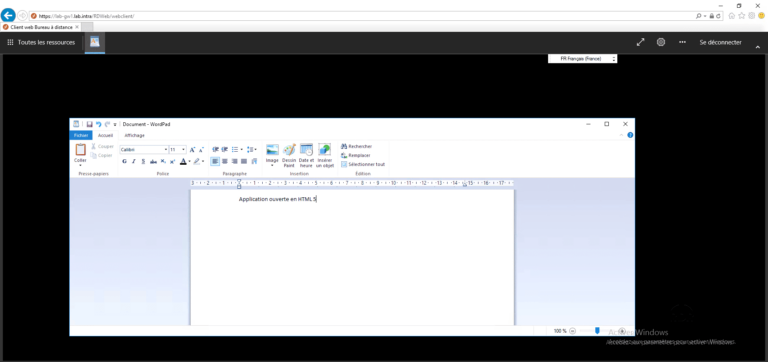Click Toutes les ressources
The width and height of the screenshot is (768, 362).
[41, 43]
